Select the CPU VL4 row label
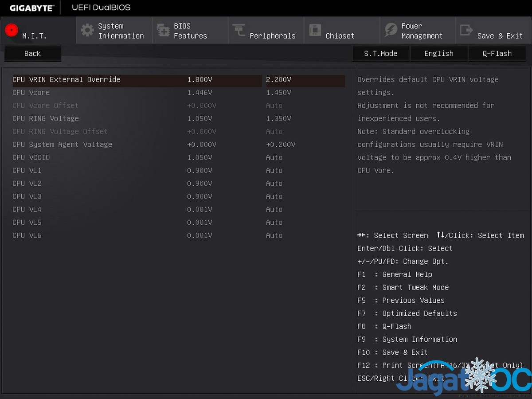 (27, 210)
